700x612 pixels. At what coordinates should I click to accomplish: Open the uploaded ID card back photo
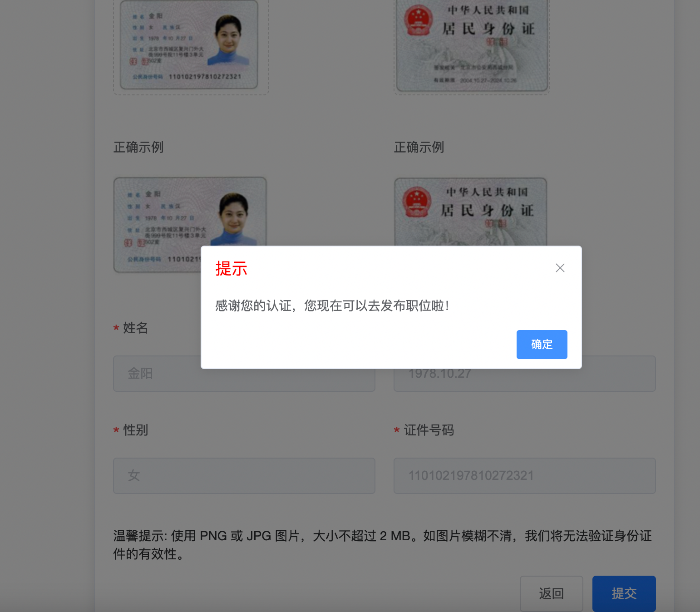472,45
